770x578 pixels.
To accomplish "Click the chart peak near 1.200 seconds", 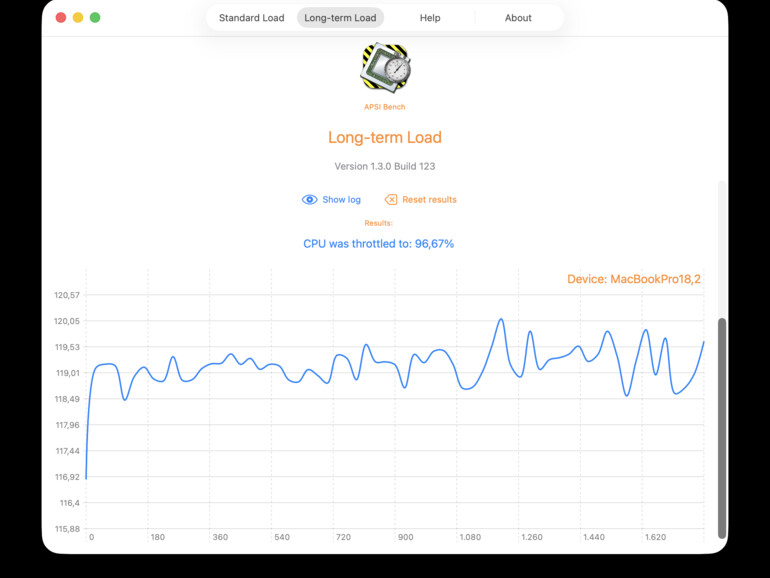I will click(501, 319).
